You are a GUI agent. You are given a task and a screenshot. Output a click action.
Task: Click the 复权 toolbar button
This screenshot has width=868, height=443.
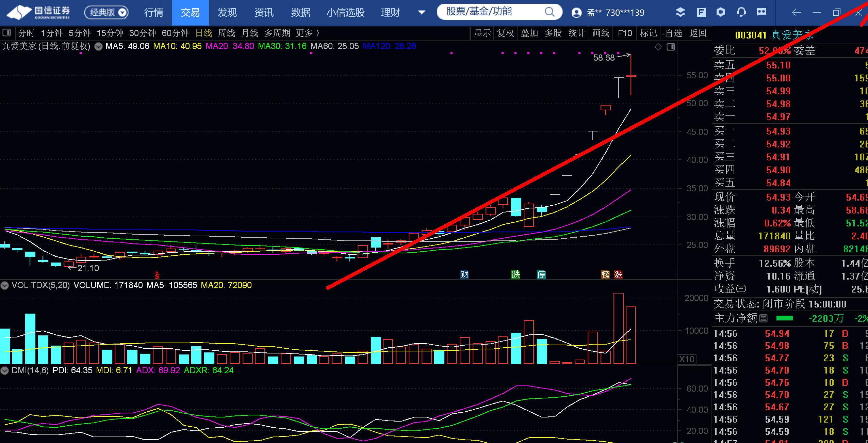505,33
